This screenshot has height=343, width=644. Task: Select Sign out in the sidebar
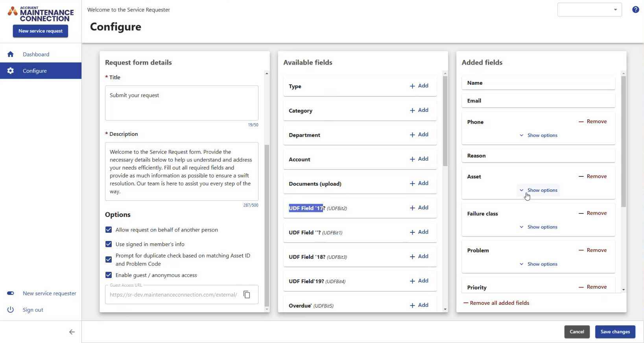point(33,310)
